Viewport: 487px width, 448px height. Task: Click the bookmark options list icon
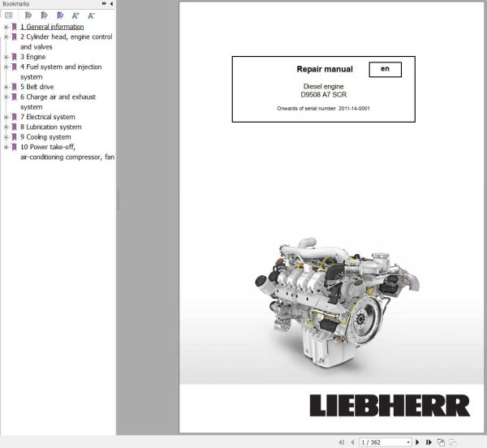9,15
